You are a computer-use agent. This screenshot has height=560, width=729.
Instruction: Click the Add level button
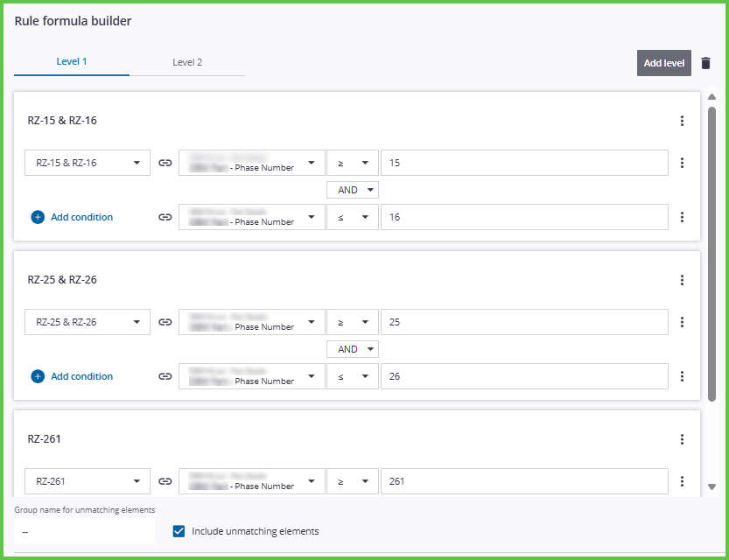pyautogui.click(x=663, y=63)
